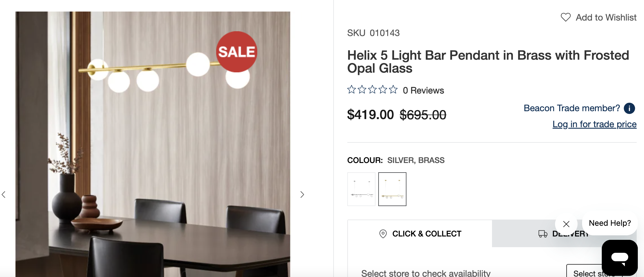Click the star rating row
Image resolution: width=644 pixels, height=277 pixels.
point(372,90)
